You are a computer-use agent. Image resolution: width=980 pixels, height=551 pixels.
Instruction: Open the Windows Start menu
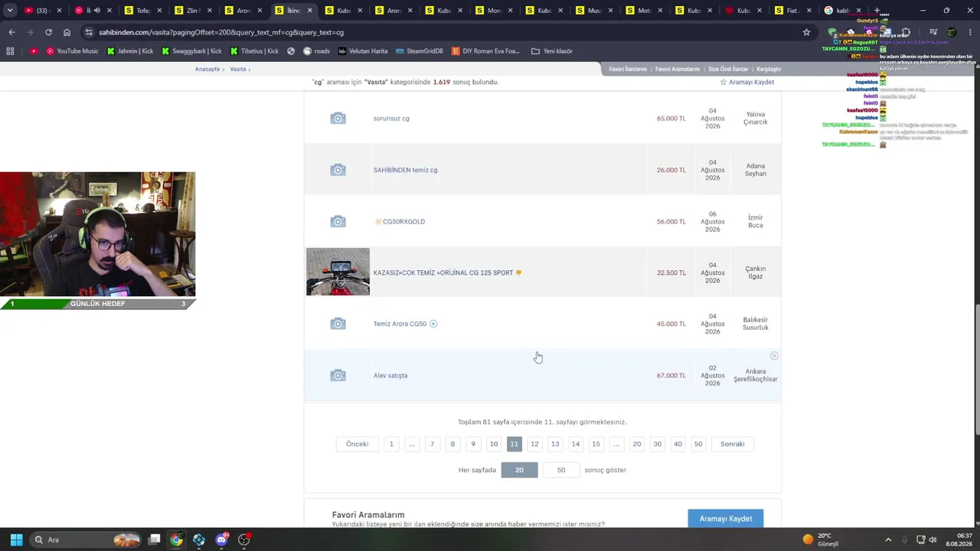pyautogui.click(x=16, y=540)
